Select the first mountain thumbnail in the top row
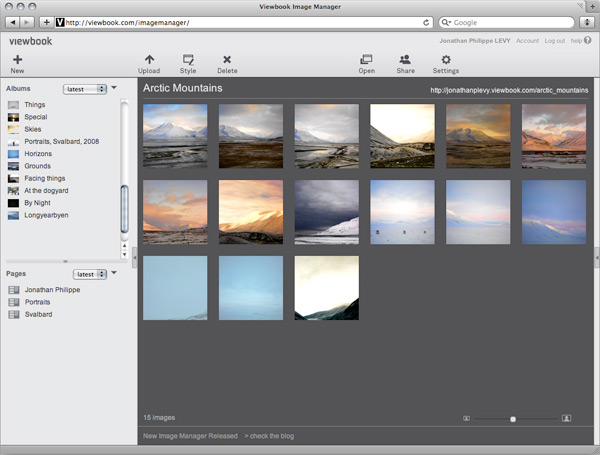Screen dimensions: 600x455 (x=175, y=136)
